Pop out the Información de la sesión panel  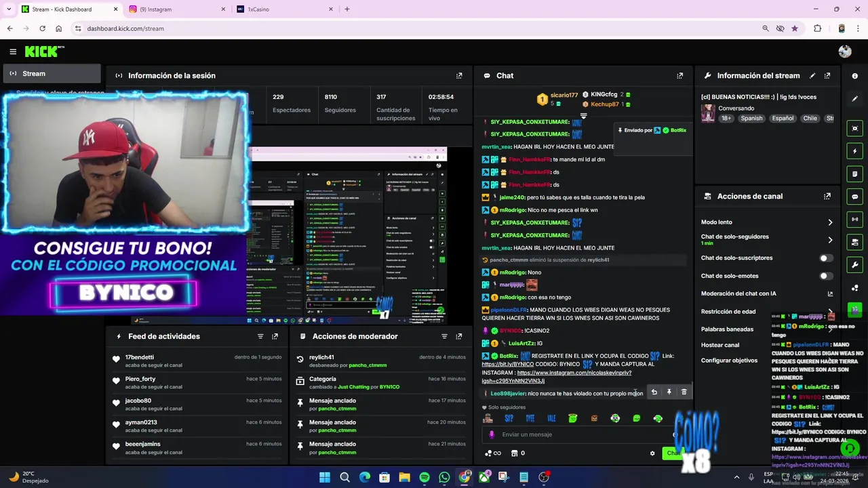point(459,76)
